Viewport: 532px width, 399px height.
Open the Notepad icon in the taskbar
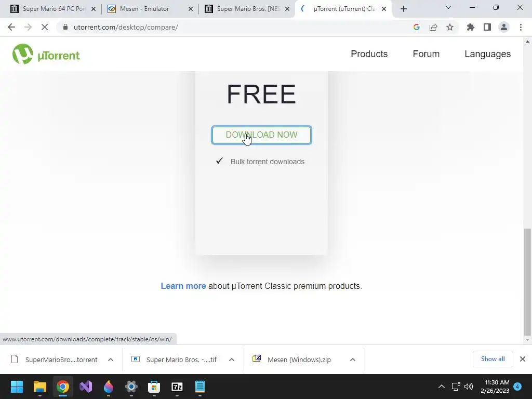point(200,387)
